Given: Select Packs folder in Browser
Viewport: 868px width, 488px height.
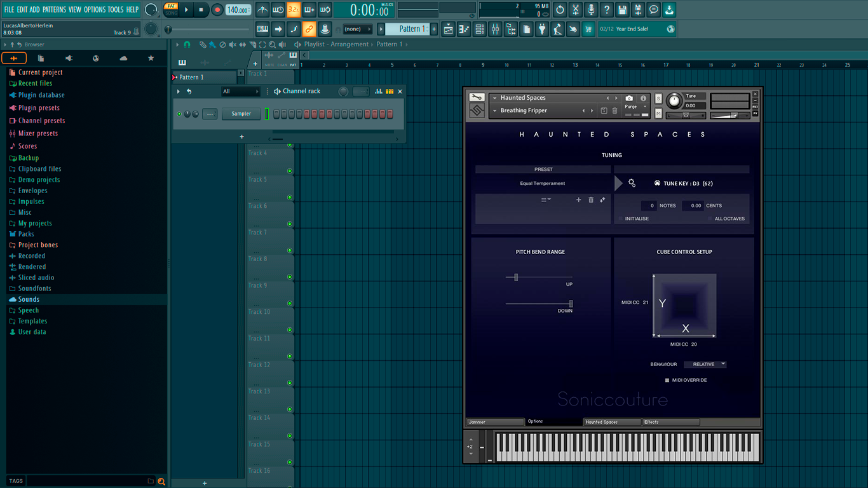Looking at the screenshot, I should [x=26, y=234].
